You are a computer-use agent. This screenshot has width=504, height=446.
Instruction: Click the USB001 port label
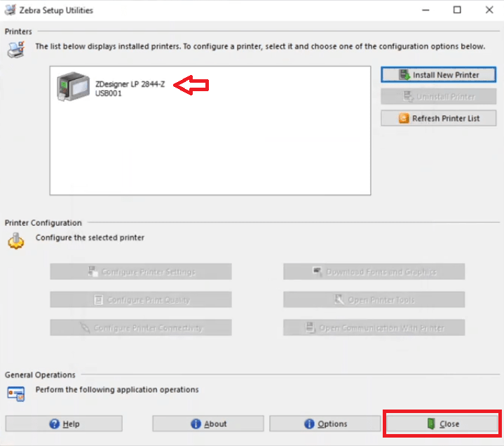(109, 93)
